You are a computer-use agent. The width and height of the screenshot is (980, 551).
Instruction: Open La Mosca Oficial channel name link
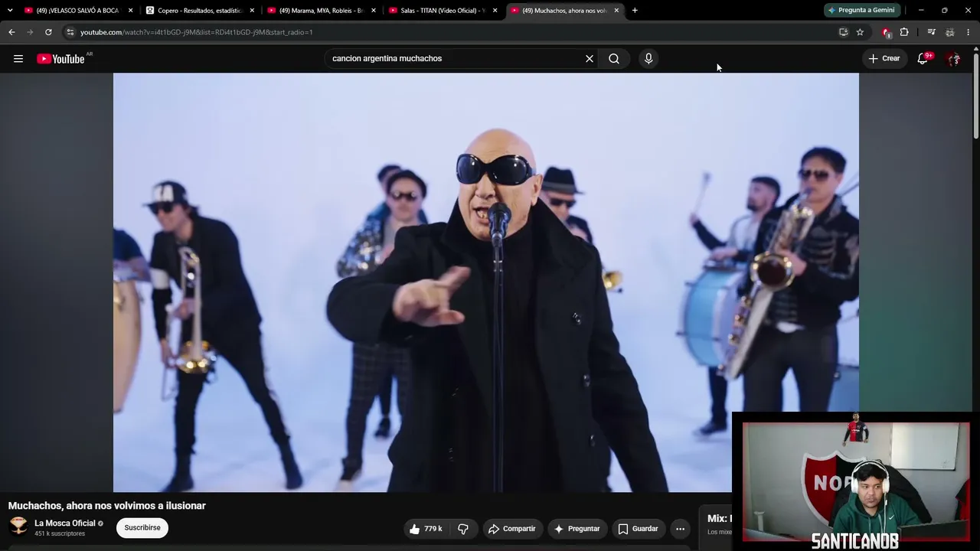tap(65, 523)
